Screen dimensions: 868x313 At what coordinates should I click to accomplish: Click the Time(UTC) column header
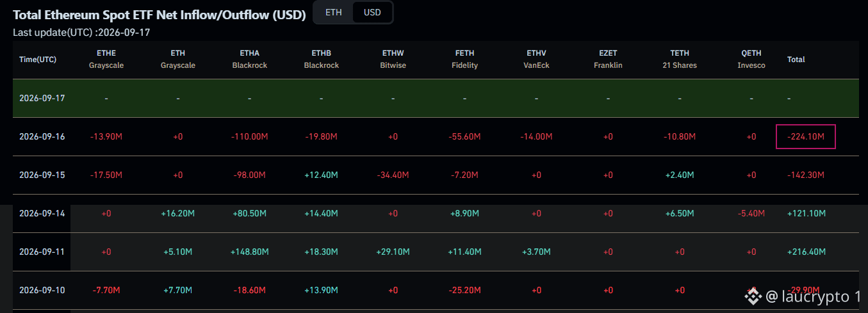[x=38, y=60]
